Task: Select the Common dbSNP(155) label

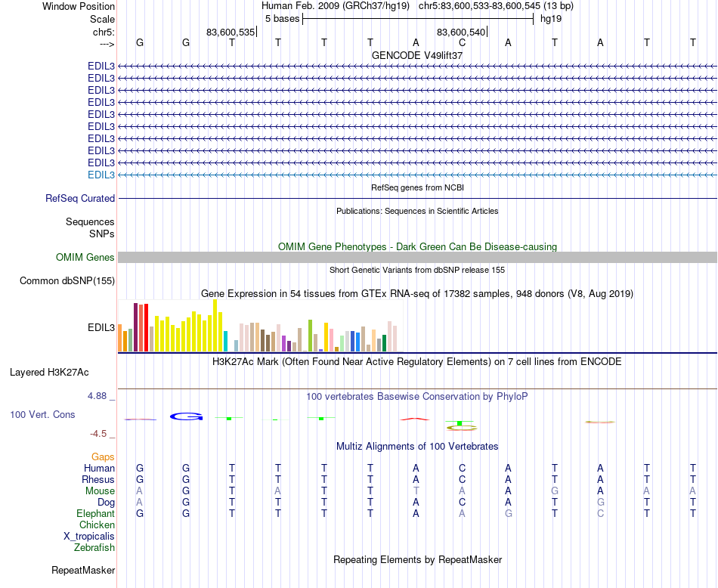Action: pyautogui.click(x=67, y=280)
